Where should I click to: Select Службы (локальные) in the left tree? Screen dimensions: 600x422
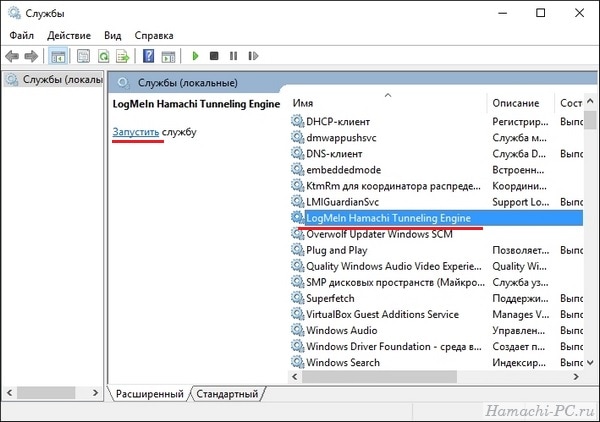coord(54,80)
